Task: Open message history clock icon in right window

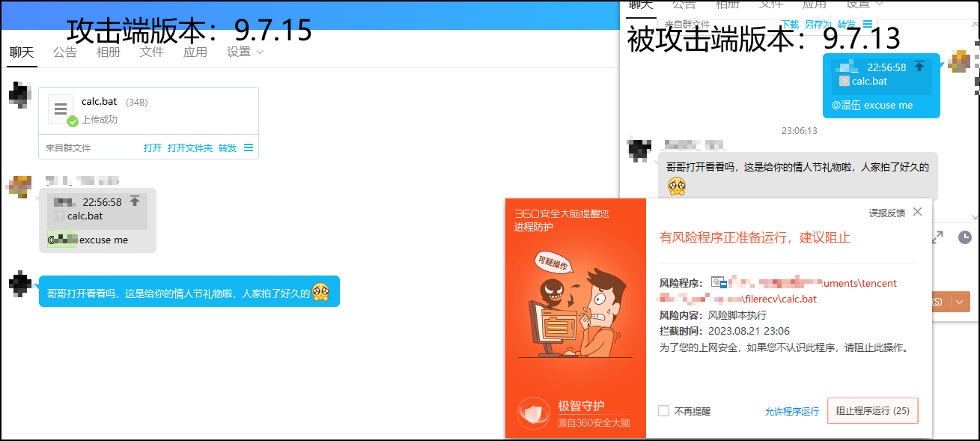Action: point(965,237)
